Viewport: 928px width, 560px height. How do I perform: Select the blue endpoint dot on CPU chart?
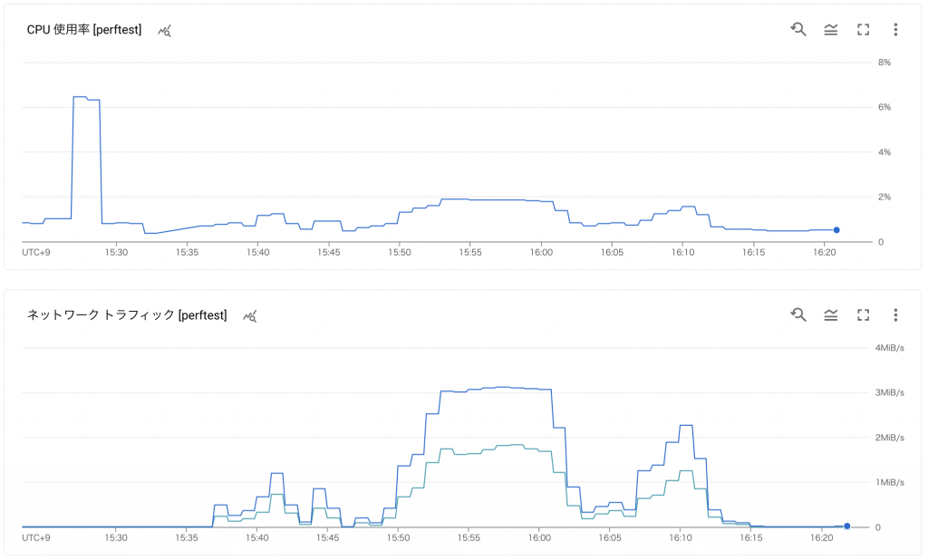tap(836, 230)
